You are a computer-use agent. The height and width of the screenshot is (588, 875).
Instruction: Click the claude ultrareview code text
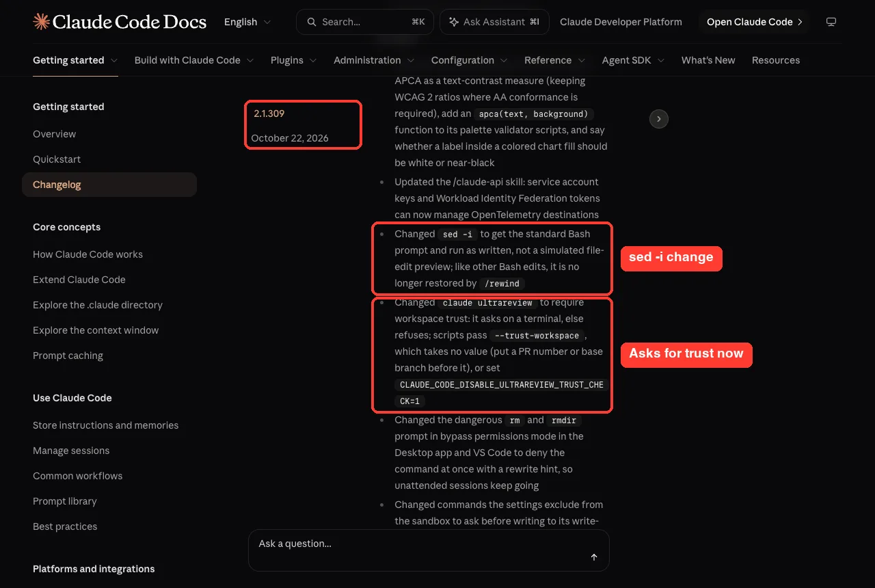[x=487, y=303]
